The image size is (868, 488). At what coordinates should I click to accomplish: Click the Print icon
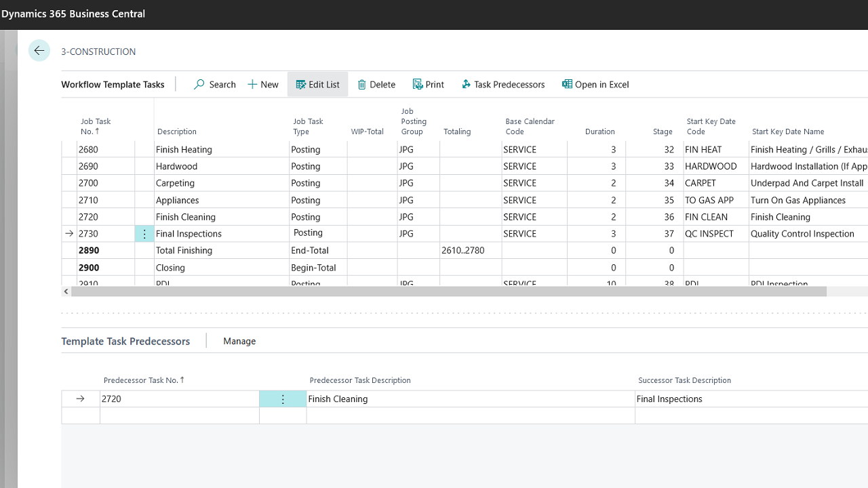point(418,84)
